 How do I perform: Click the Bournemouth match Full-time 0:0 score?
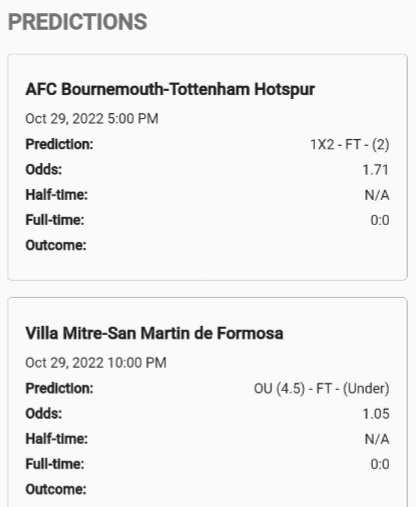380,220
